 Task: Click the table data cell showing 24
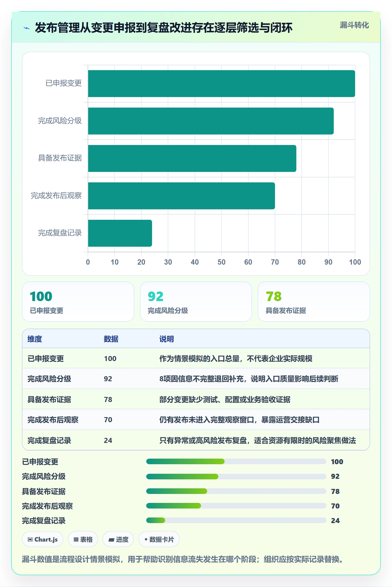pos(108,440)
